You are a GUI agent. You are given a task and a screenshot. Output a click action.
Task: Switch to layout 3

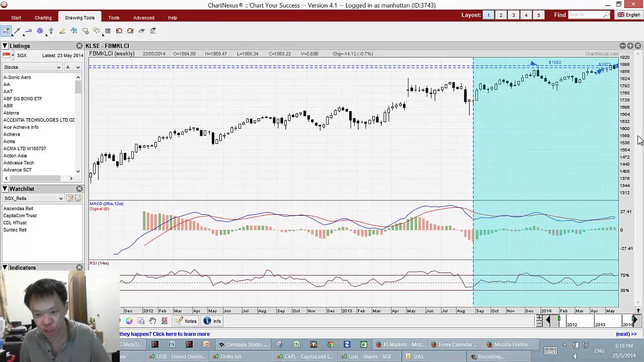click(x=513, y=15)
